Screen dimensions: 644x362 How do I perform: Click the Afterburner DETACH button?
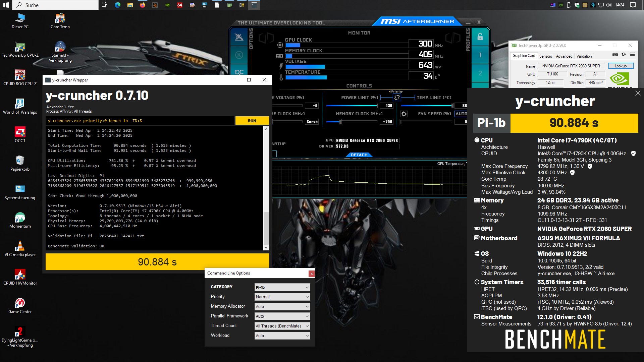click(x=359, y=155)
